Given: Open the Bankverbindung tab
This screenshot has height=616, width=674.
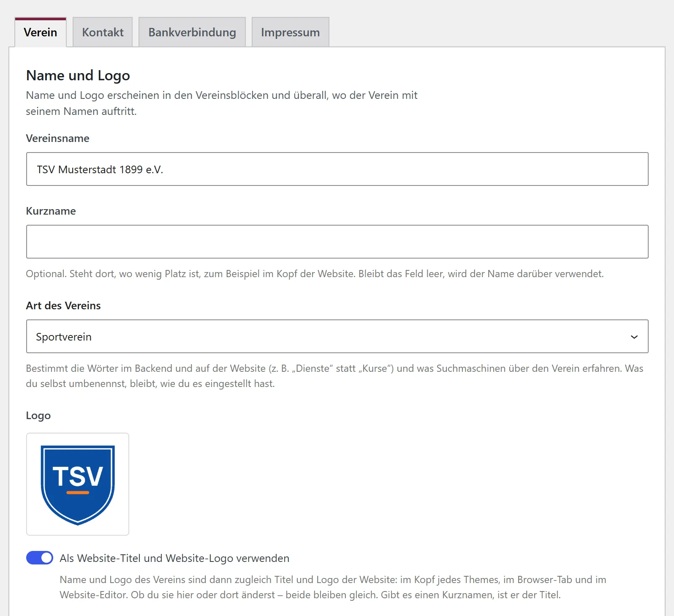Looking at the screenshot, I should pyautogui.click(x=192, y=32).
